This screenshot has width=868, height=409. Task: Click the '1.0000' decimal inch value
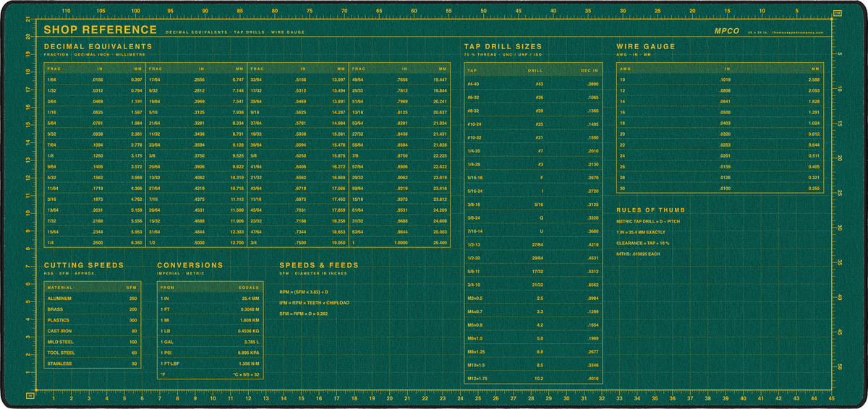(401, 243)
